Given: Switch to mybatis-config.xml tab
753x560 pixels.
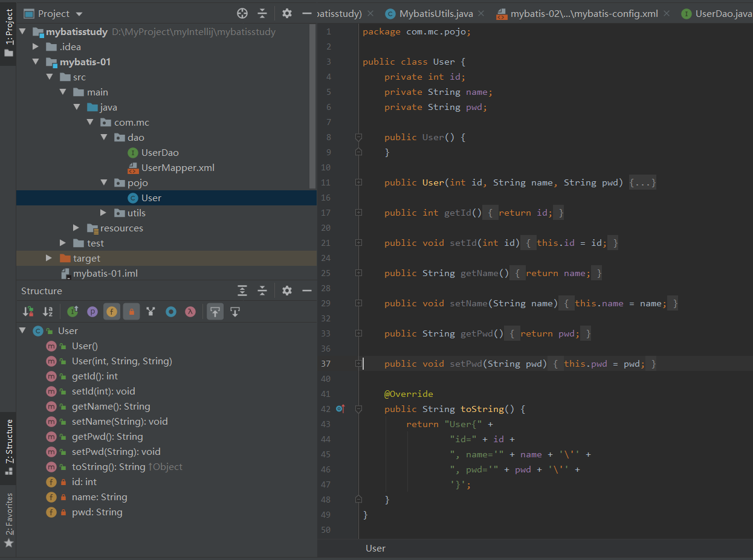Looking at the screenshot, I should 584,13.
